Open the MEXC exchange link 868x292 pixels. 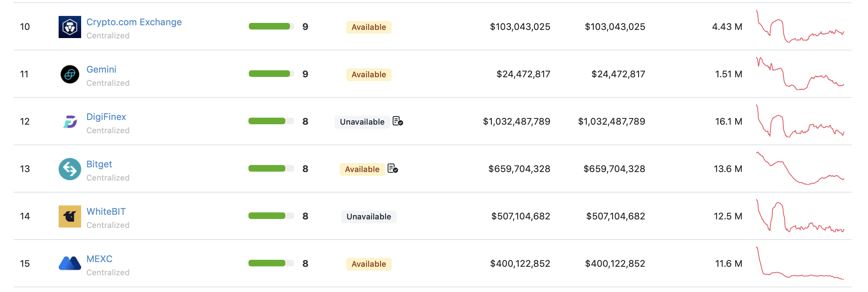(99, 259)
